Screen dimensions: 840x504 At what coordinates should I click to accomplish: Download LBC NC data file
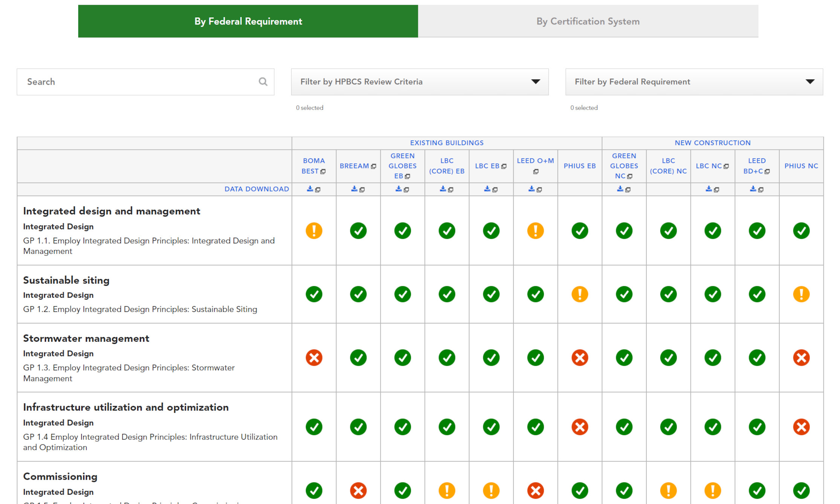click(x=709, y=189)
